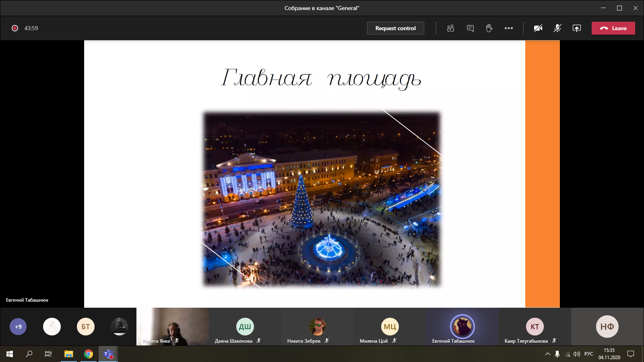Open the share content tray icon

coord(577,28)
